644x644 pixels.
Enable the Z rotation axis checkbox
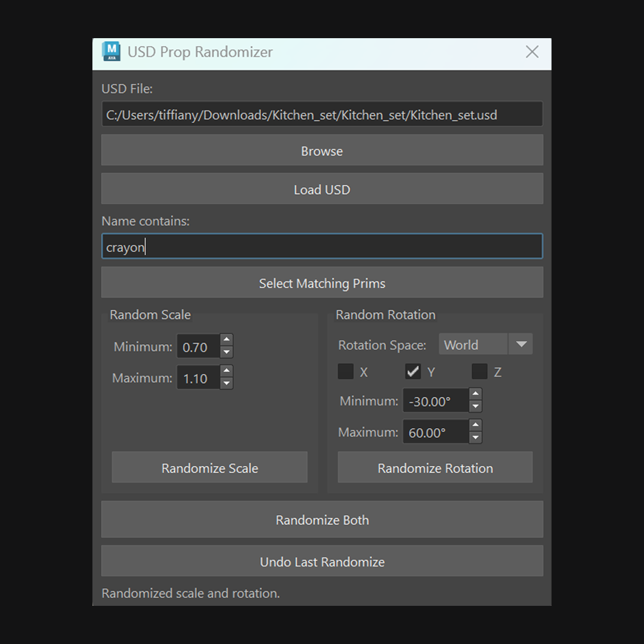click(x=479, y=371)
